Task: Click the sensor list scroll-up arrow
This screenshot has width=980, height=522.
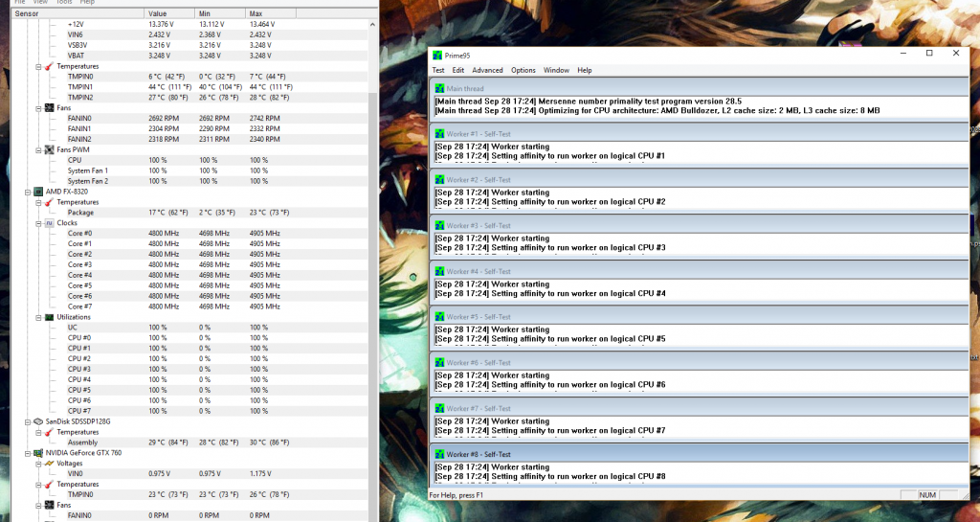Action: point(372,25)
